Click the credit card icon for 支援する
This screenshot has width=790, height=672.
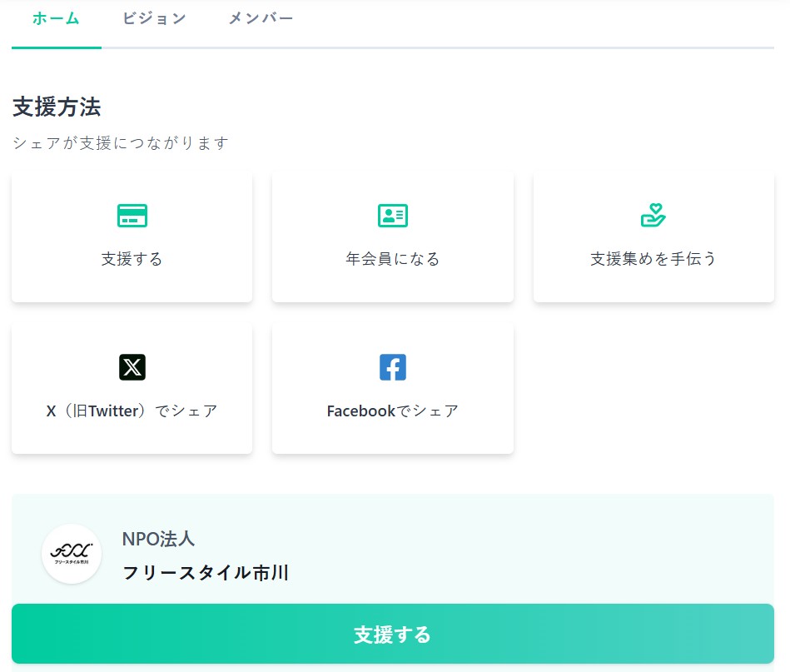coord(132,216)
